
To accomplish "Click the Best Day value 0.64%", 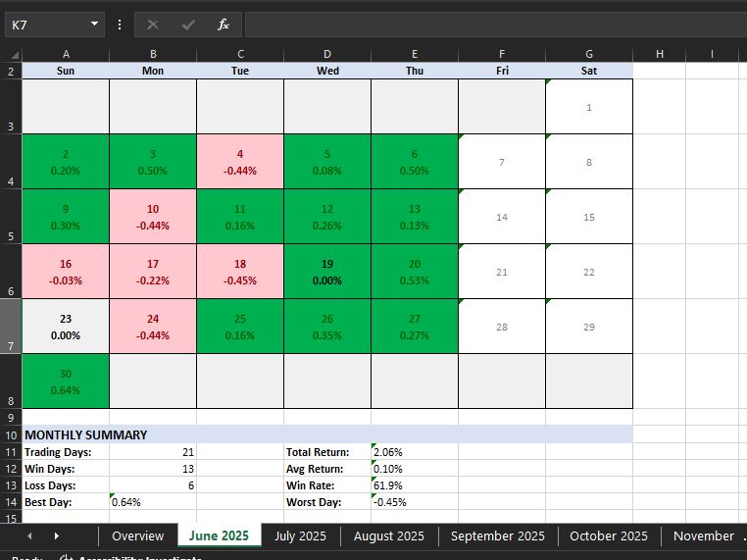I will [153, 502].
